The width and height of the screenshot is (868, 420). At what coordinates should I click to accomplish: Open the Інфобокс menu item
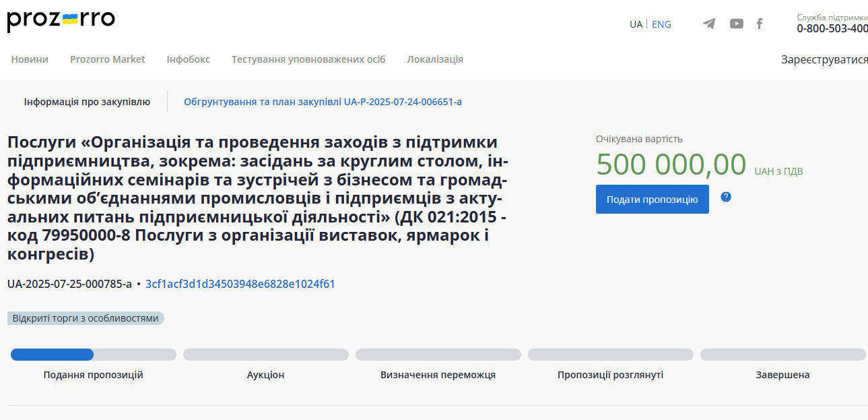click(189, 59)
